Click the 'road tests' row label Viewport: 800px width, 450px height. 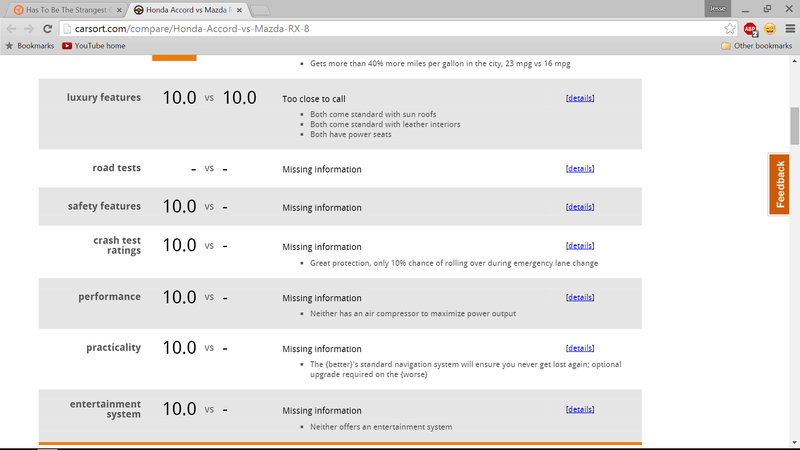point(116,168)
